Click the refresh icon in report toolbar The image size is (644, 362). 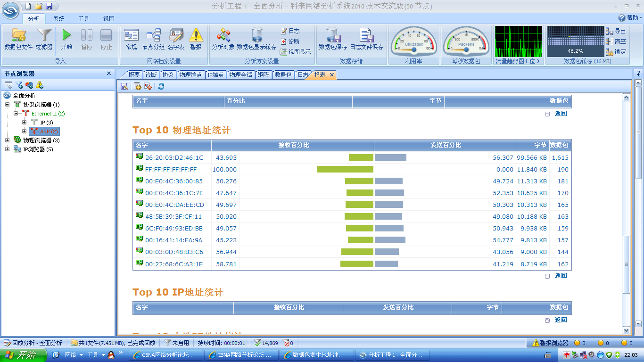(x=161, y=86)
